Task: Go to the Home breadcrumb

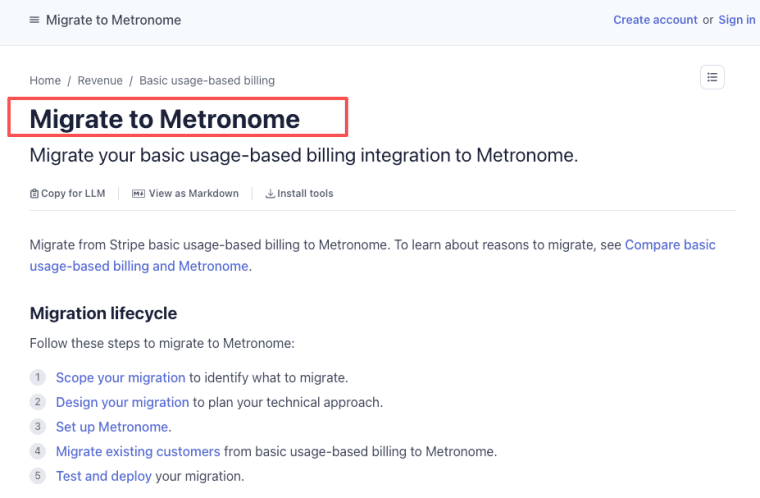Action: click(45, 80)
